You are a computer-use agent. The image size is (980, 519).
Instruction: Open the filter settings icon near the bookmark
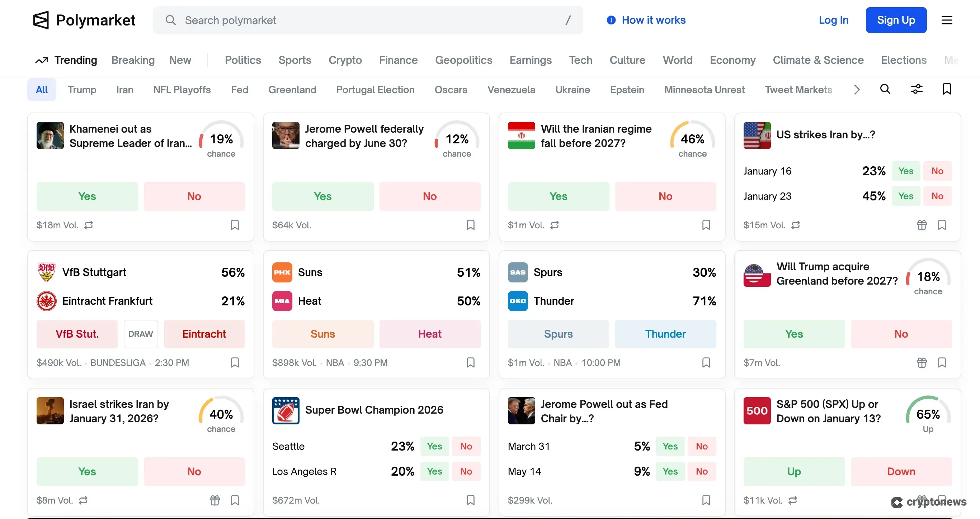917,89
